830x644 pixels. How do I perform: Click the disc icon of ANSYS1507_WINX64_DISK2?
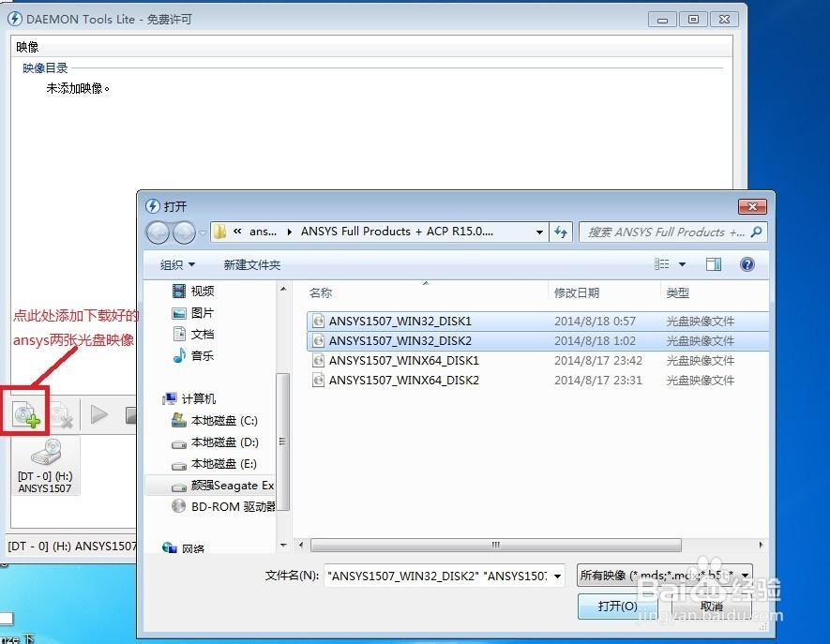[318, 380]
